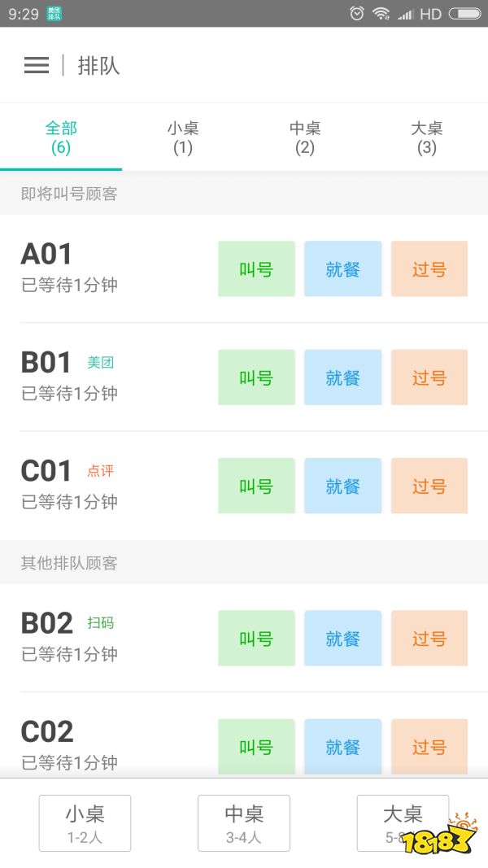Viewport: 488px width, 868px height.
Task: Tap the queue app notification icon
Action: (54, 13)
